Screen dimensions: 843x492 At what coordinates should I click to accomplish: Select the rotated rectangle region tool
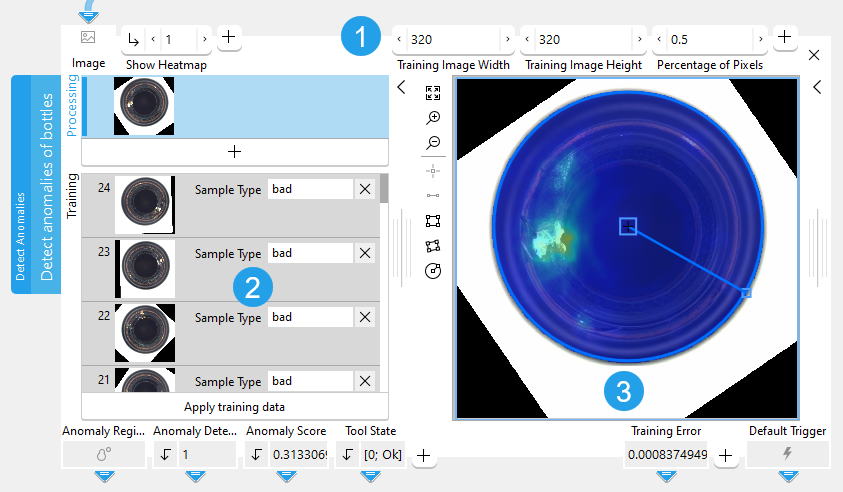(433, 245)
